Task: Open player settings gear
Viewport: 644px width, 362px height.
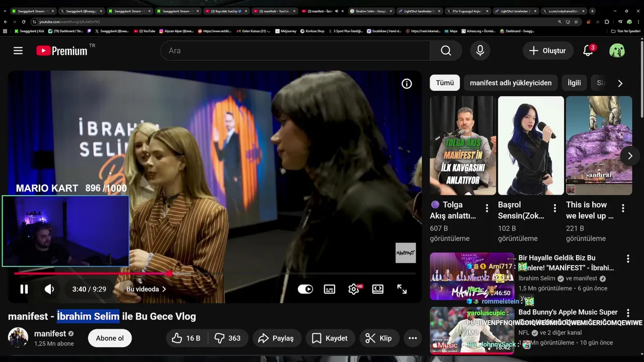Action: pos(354,289)
